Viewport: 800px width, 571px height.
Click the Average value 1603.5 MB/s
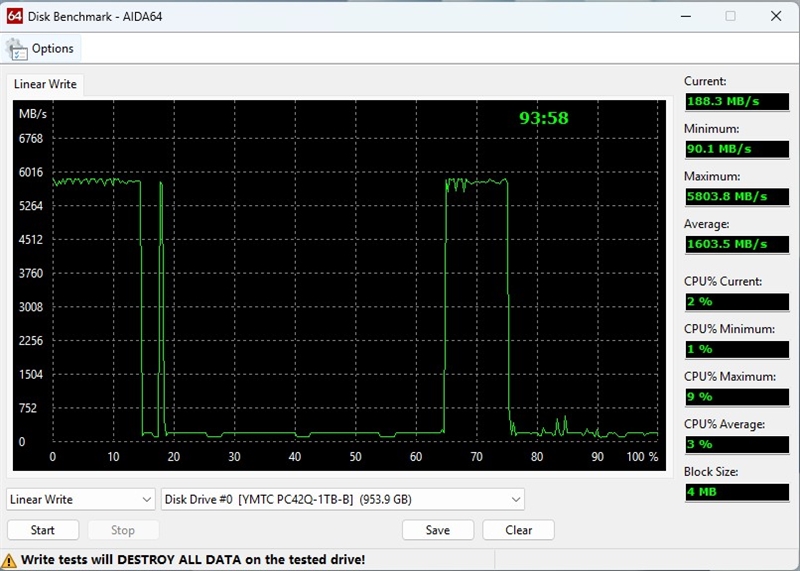tap(737, 244)
